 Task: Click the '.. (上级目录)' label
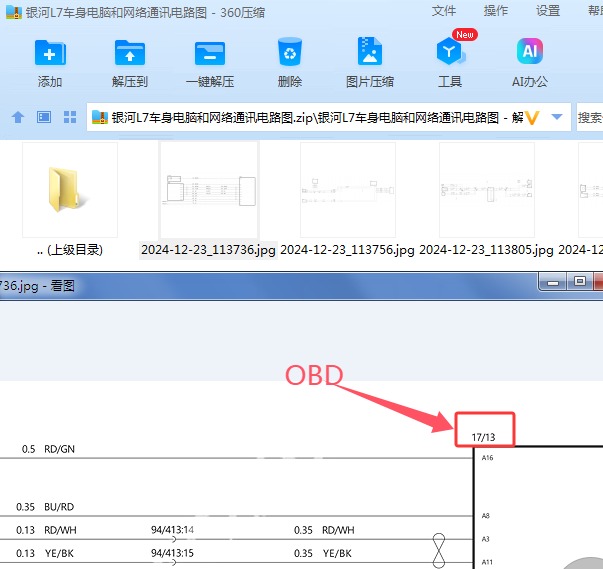tap(70, 250)
